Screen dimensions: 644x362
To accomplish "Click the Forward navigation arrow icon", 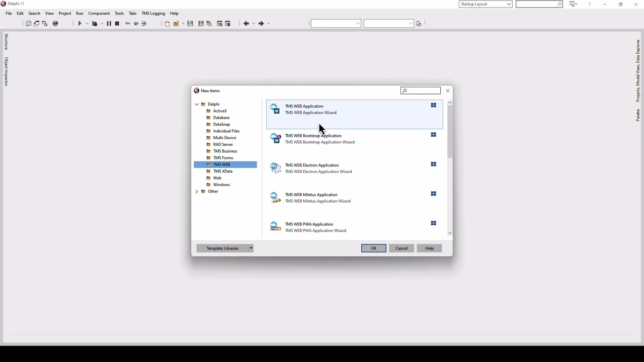I will [x=261, y=24].
